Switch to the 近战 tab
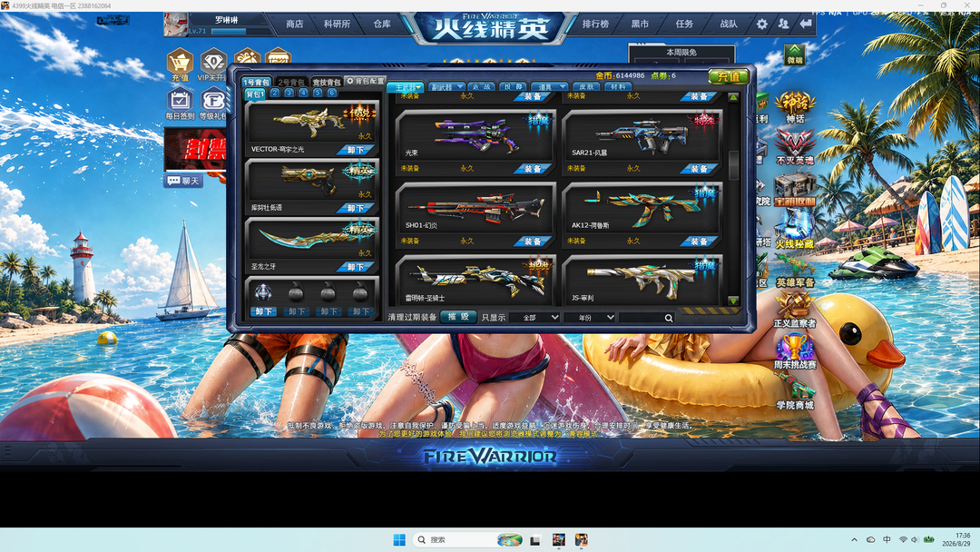The height and width of the screenshot is (552, 980). (x=481, y=87)
